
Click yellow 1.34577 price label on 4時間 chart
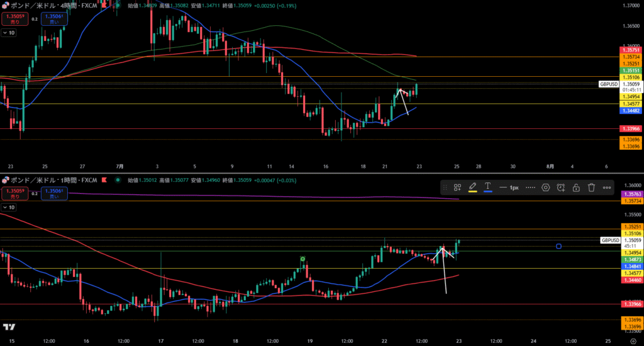coord(631,104)
